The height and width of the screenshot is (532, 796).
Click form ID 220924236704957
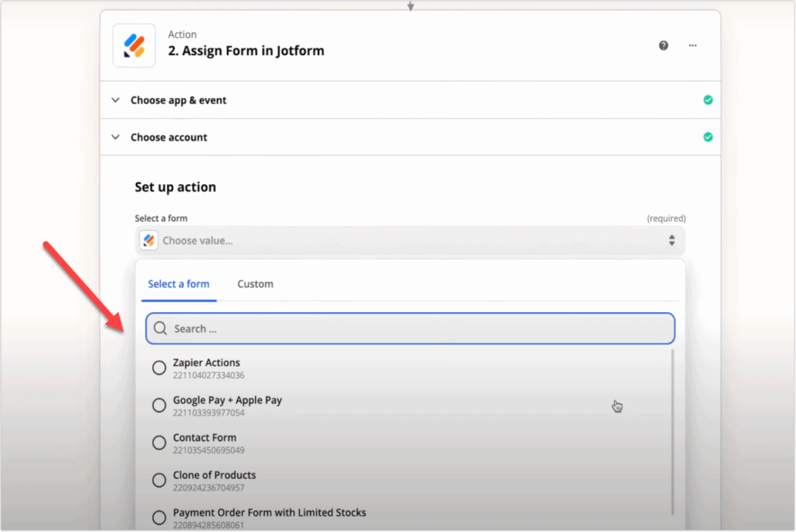coord(208,489)
